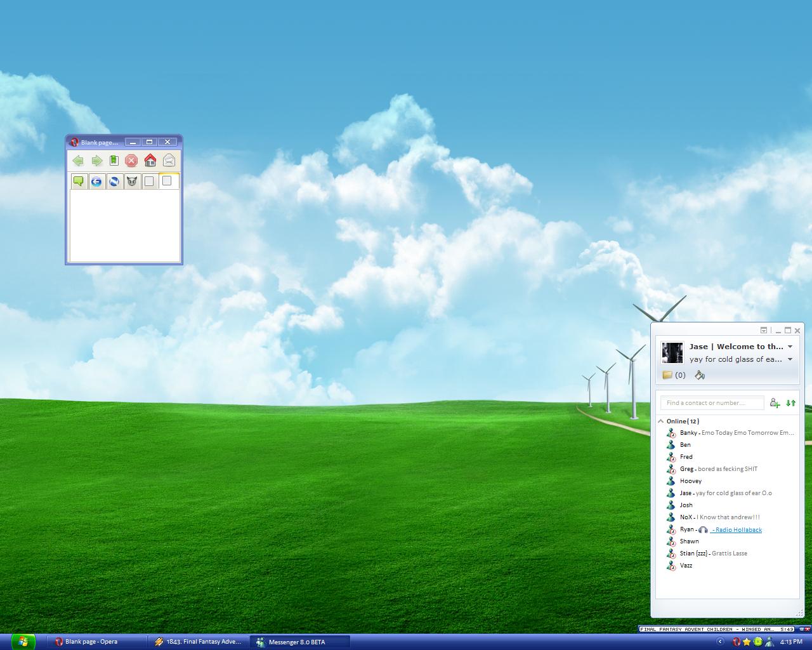Open the email inbox folder icon
The width and height of the screenshot is (812, 650).
[667, 375]
